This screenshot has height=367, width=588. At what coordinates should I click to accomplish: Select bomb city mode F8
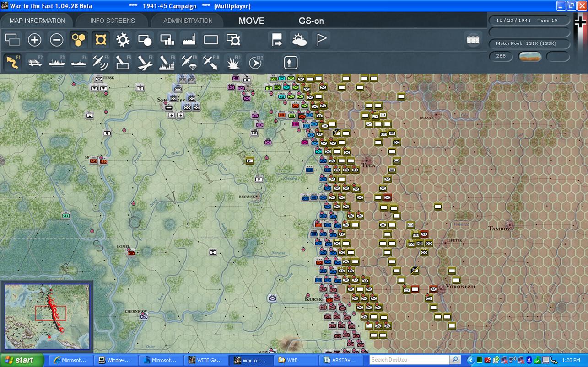coord(167,62)
